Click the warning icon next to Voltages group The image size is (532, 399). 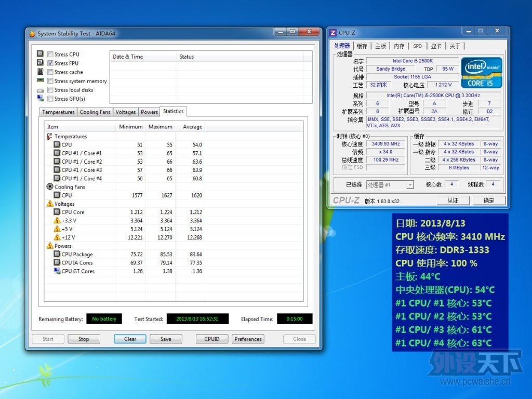click(50, 204)
